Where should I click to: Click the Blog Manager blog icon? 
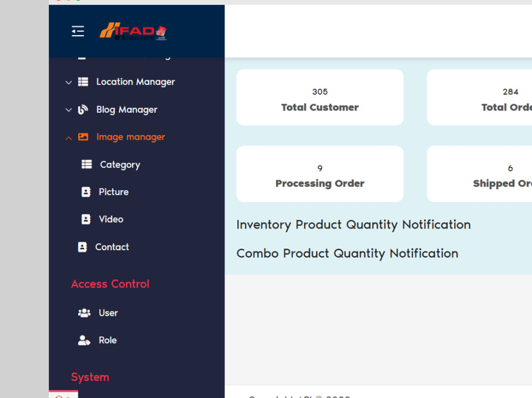click(x=83, y=109)
